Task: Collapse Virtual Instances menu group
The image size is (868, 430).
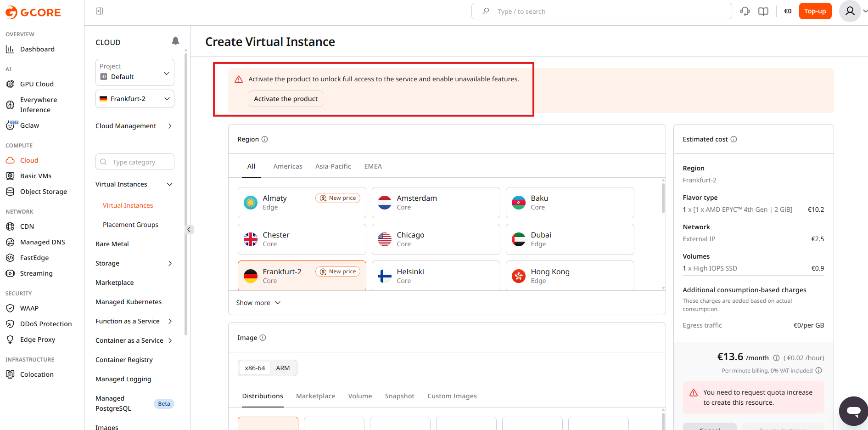Action: (x=134, y=184)
